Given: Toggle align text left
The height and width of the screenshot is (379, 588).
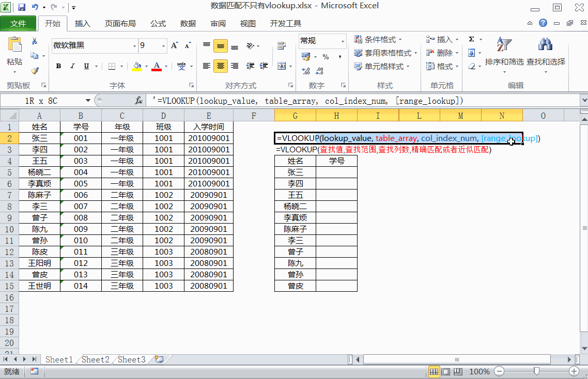Looking at the screenshot, I should click(x=207, y=66).
